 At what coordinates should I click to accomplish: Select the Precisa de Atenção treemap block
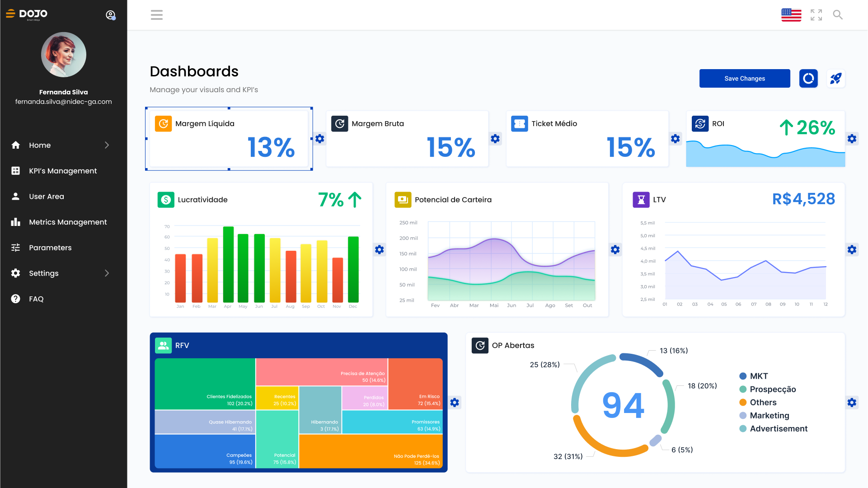pyautogui.click(x=322, y=372)
